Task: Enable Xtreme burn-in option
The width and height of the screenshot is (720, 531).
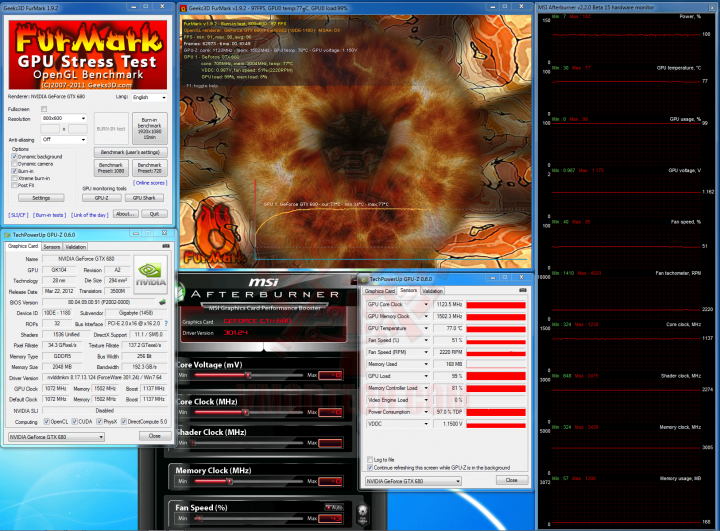Action: [14, 178]
